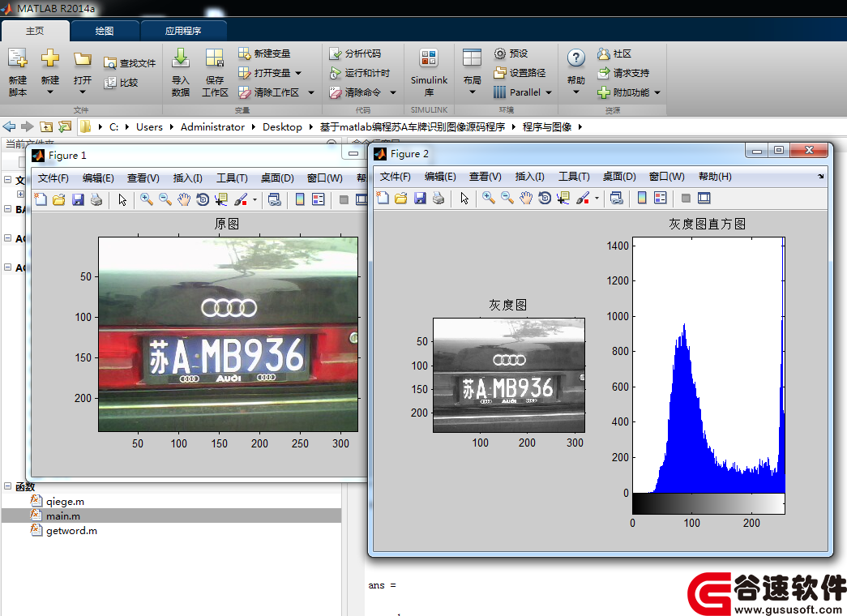Click the up-one-folder icon in the address bar

tap(46, 127)
